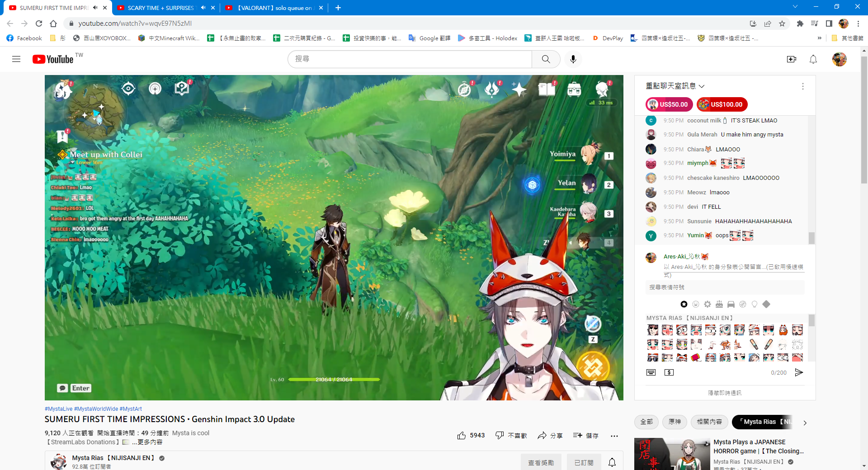Image resolution: width=868 pixels, height=470 pixels.
Task: Open new Chrome tab with plus button
Action: [x=338, y=8]
